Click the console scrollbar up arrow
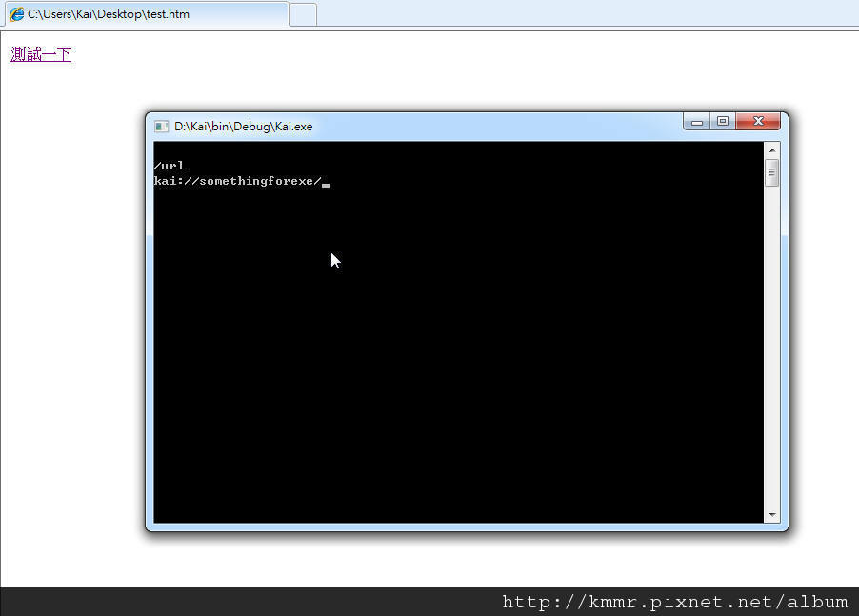The image size is (859, 616). tap(772, 150)
